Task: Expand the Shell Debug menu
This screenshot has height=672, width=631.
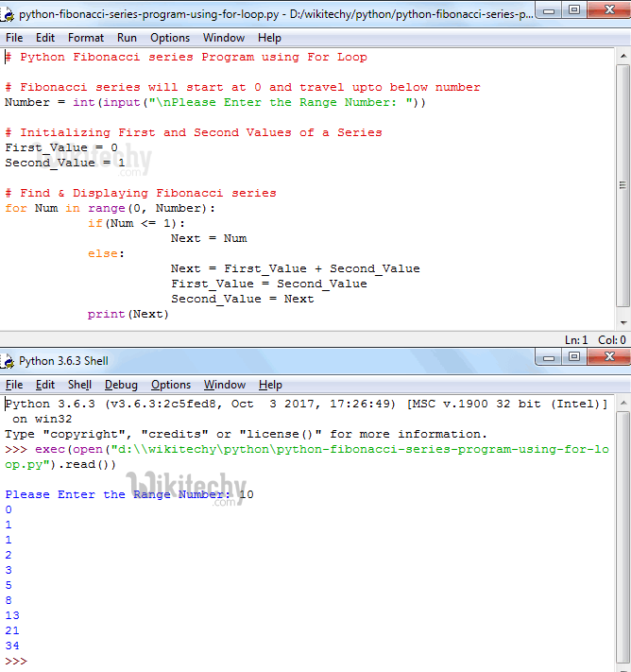Action: point(121,385)
